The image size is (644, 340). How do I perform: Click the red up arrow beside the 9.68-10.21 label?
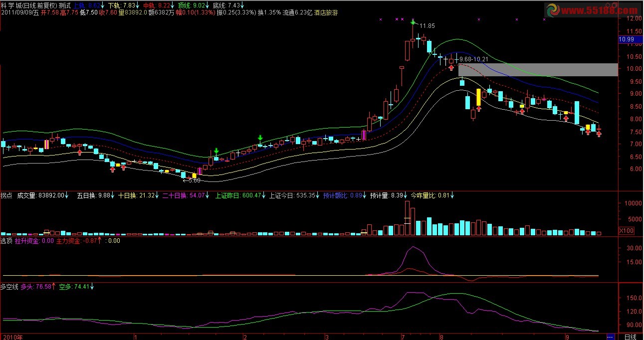(x=451, y=67)
